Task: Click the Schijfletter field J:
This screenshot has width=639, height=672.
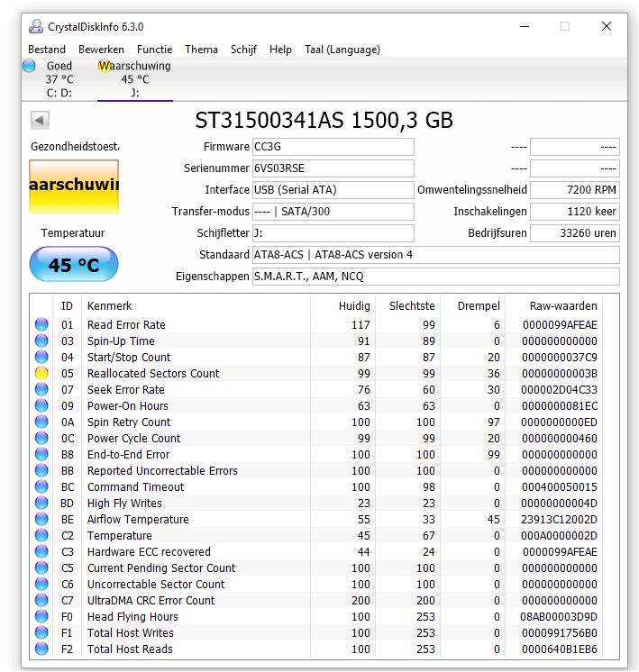Action: 333,233
